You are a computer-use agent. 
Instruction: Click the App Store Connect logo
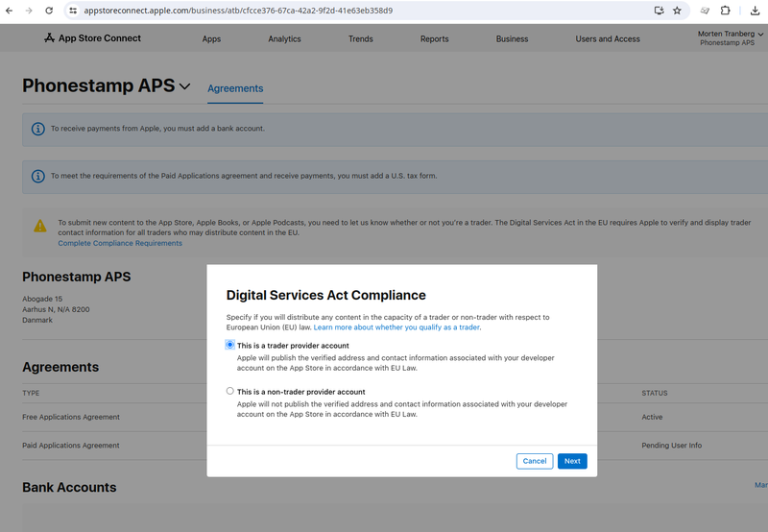point(92,38)
